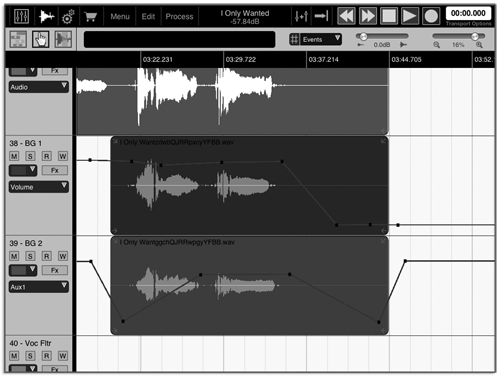Record-arm track 39 - BG 2
Image resolution: width=500 pixels, height=377 pixels.
[x=46, y=256]
